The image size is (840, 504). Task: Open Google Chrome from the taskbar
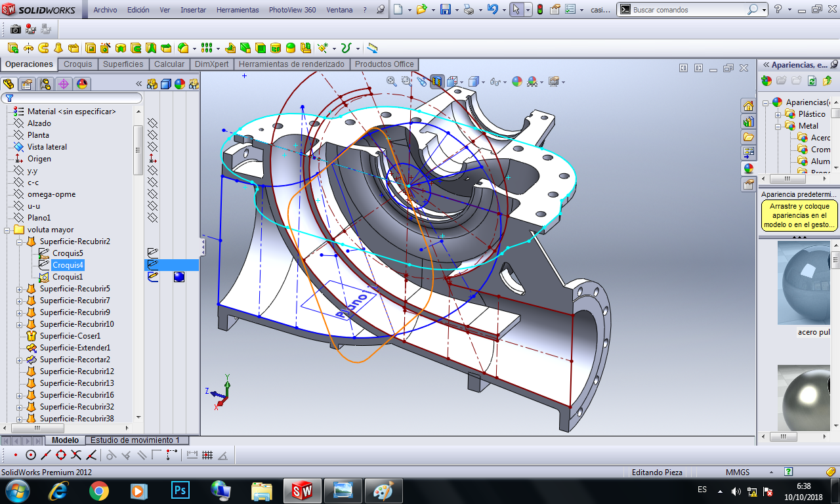pyautogui.click(x=99, y=491)
